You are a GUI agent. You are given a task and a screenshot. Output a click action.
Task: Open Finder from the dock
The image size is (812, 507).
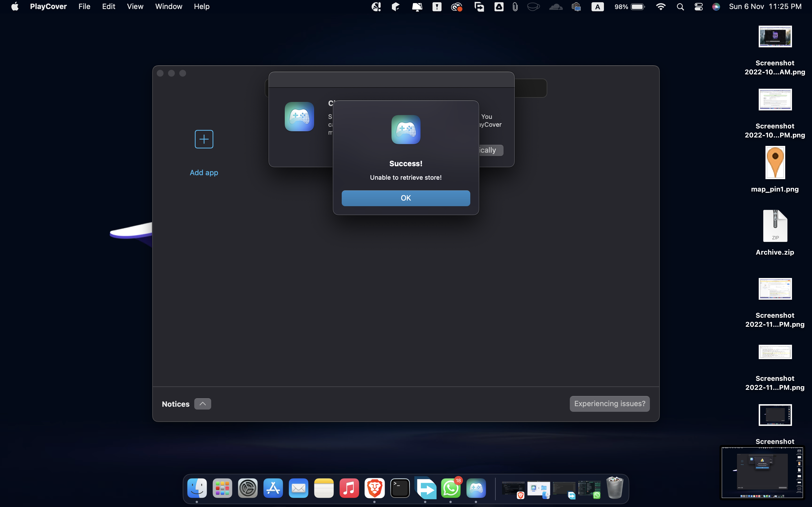tap(197, 488)
